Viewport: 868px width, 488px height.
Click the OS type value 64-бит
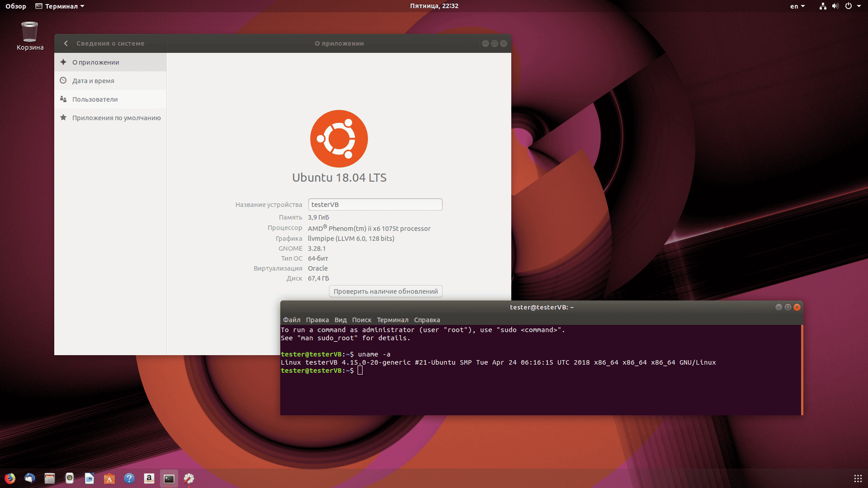(x=318, y=258)
